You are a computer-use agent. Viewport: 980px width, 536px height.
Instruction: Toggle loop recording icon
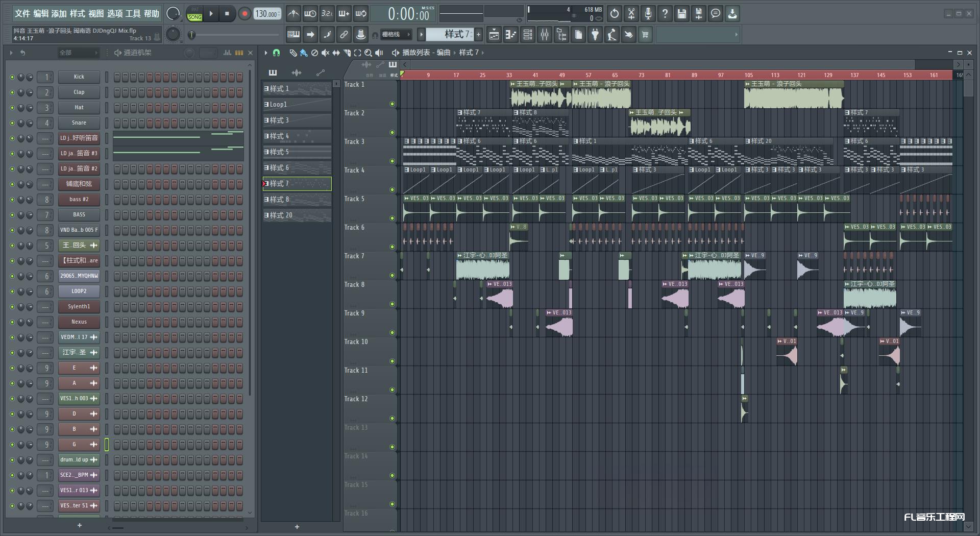coord(361,14)
